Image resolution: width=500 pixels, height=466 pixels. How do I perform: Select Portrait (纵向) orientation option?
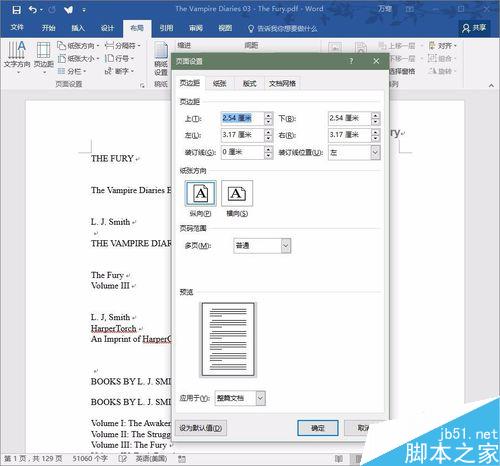click(x=200, y=193)
